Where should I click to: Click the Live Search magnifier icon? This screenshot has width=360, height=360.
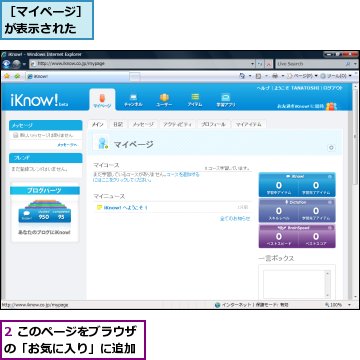(348, 64)
